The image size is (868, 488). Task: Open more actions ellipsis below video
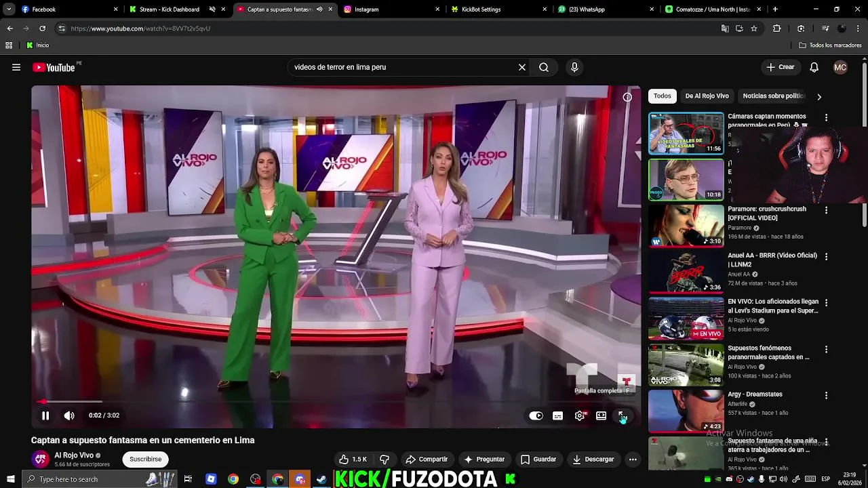[x=633, y=459]
